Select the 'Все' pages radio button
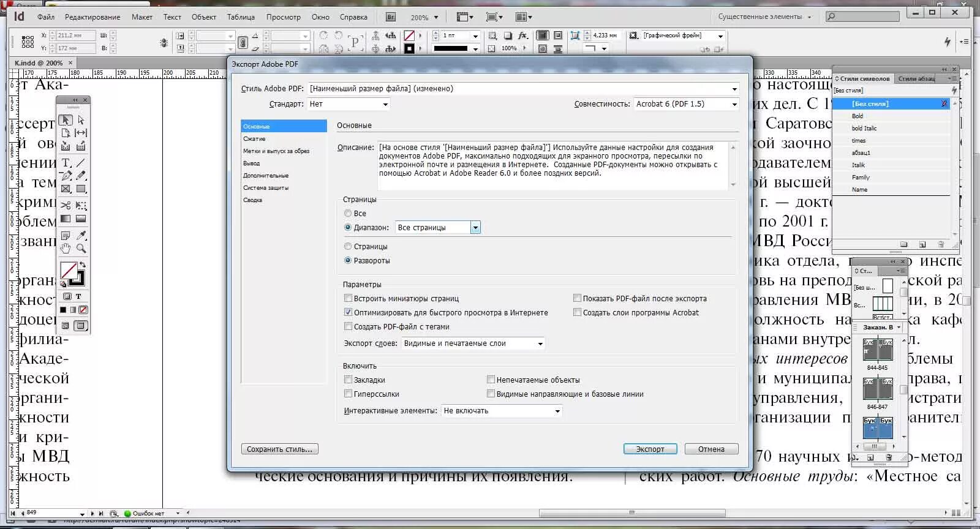Screen dimensions: 980x529 pyautogui.click(x=348, y=213)
